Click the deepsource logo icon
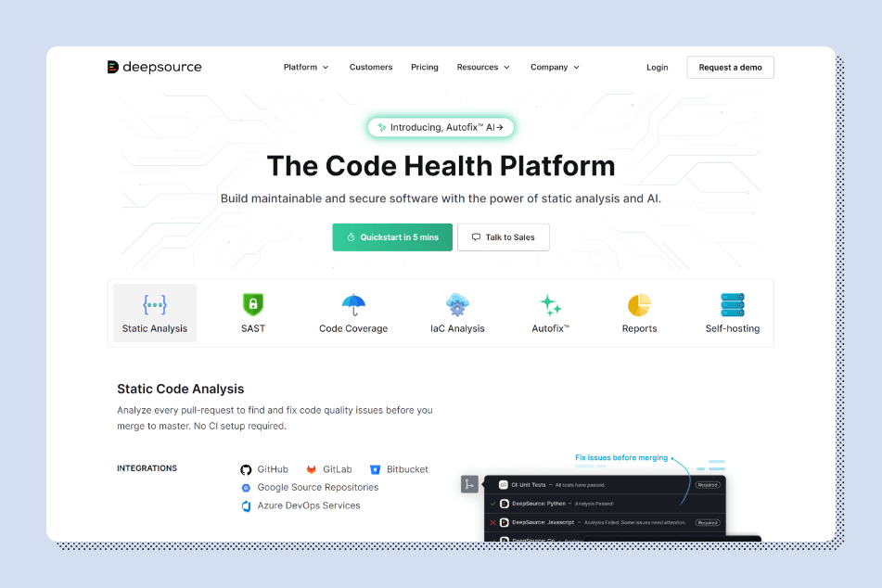Screen dimensions: 882x588 [x=112, y=68]
